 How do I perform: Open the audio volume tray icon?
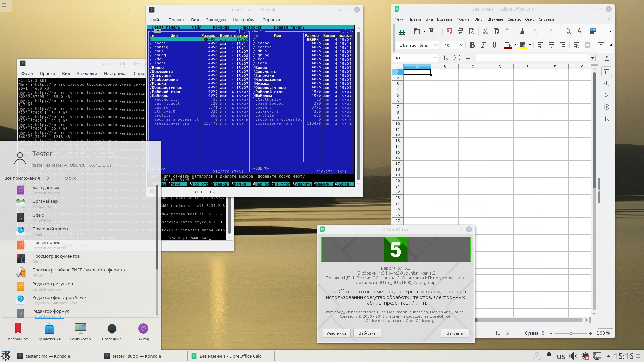pyautogui.click(x=573, y=356)
